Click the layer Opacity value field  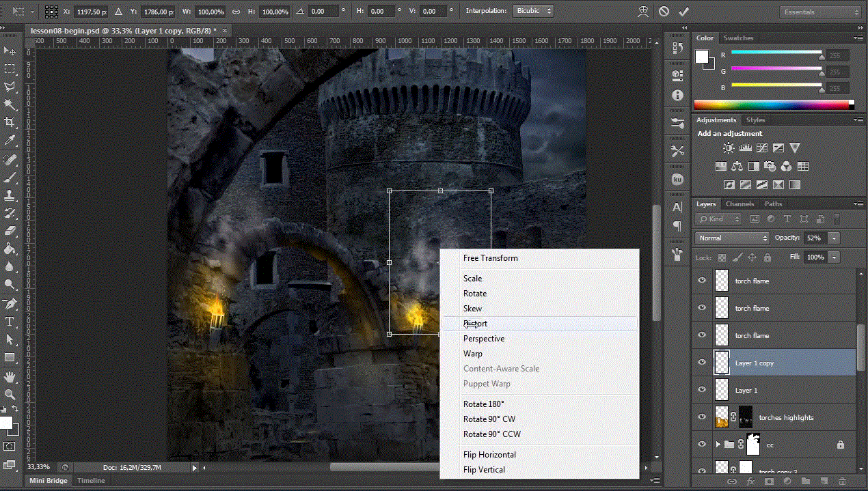813,238
